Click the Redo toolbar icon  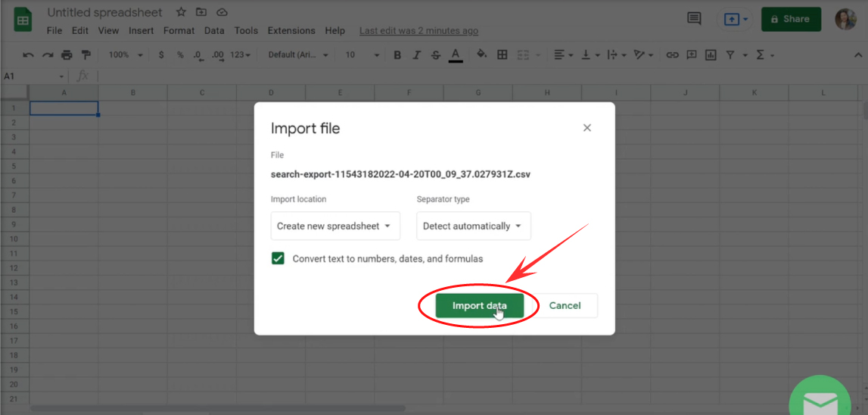tap(48, 55)
